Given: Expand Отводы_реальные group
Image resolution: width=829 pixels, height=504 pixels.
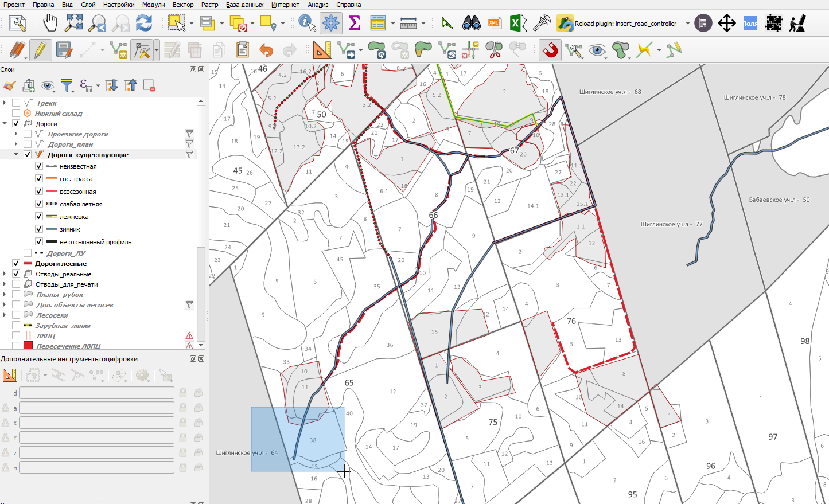Looking at the screenshot, I should [5, 274].
